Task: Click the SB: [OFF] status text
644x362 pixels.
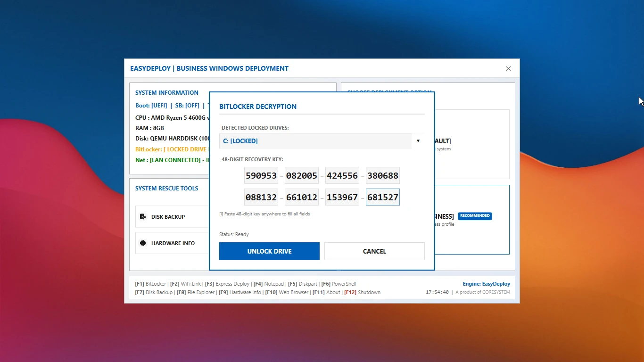Action: click(x=187, y=106)
